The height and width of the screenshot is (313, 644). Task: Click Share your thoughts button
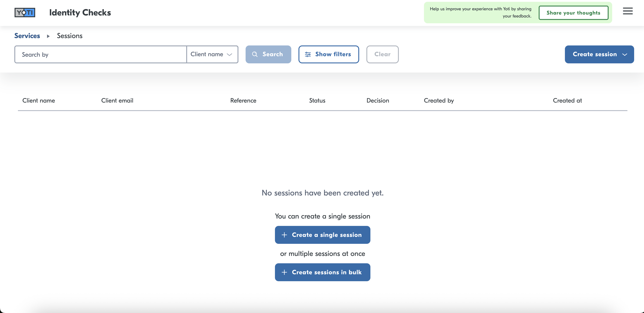click(x=573, y=13)
